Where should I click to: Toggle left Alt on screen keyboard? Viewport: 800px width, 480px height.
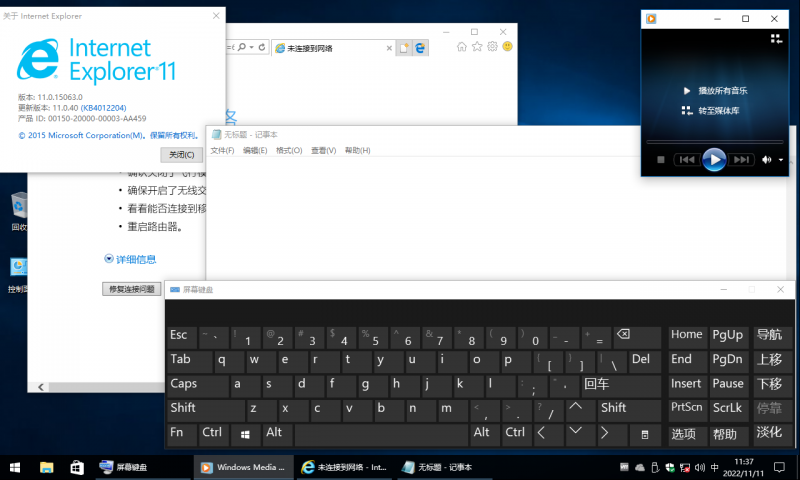[277, 434]
